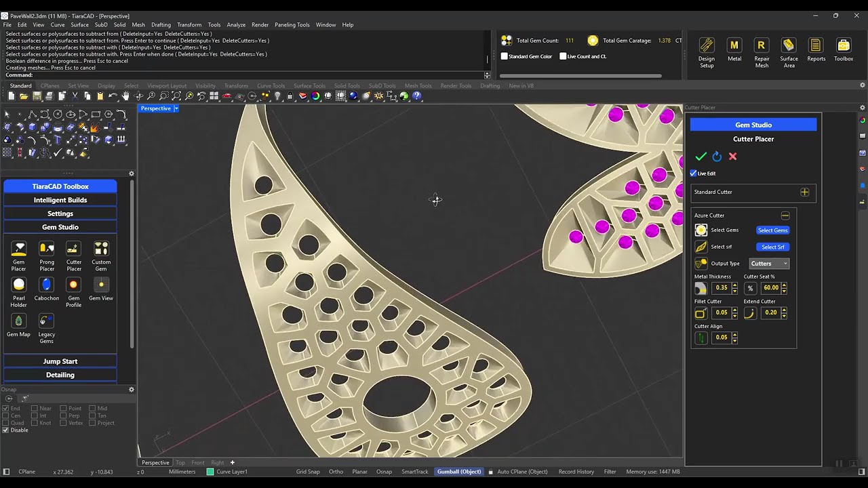Toggle the Live Edit checkbox
Viewport: 868px width, 488px height.
(x=694, y=174)
